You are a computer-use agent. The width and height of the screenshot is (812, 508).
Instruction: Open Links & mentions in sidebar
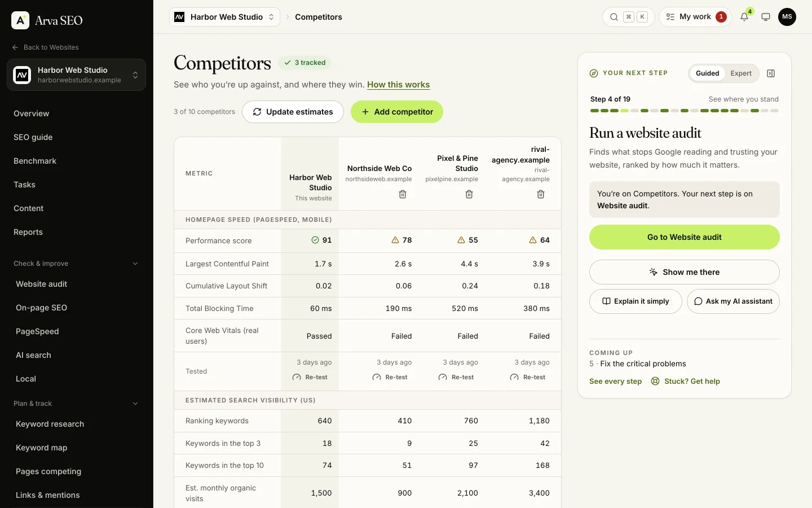click(x=76, y=495)
